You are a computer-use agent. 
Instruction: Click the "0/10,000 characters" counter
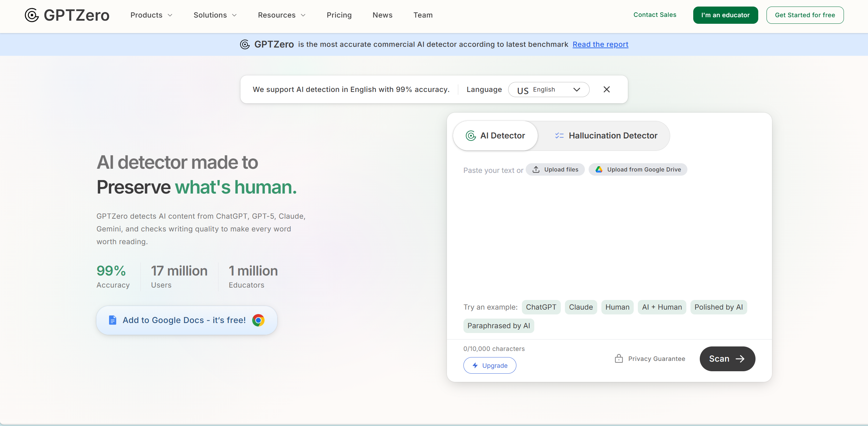click(x=494, y=349)
